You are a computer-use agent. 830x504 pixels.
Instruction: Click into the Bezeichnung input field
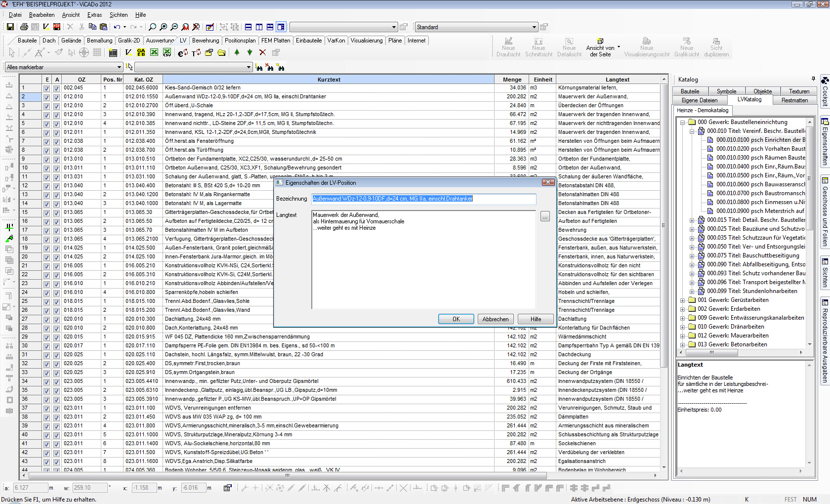[x=424, y=199]
